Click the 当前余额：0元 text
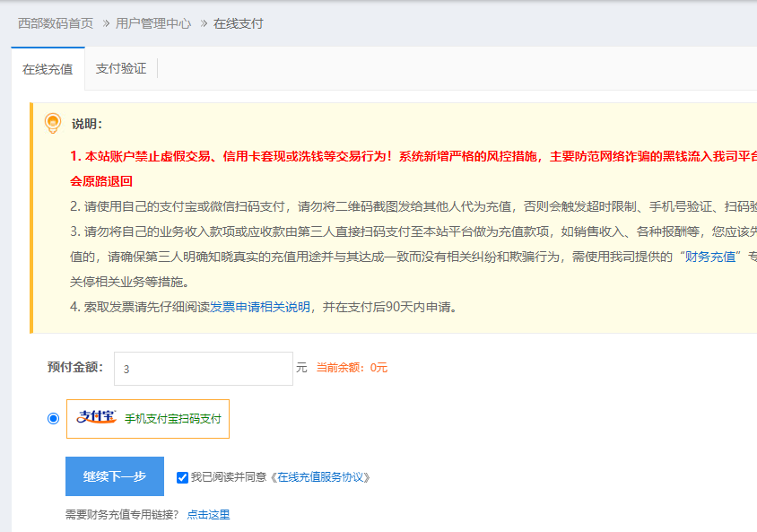The width and height of the screenshot is (757, 532). coord(352,368)
